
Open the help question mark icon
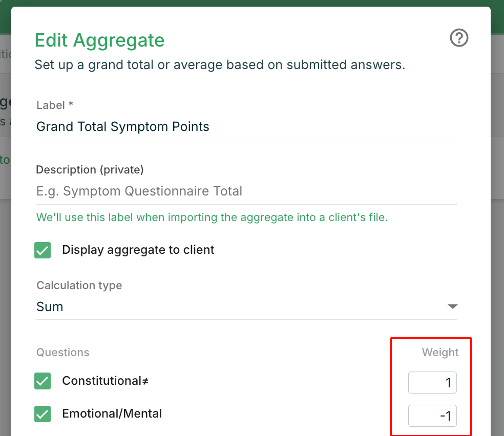(x=459, y=38)
